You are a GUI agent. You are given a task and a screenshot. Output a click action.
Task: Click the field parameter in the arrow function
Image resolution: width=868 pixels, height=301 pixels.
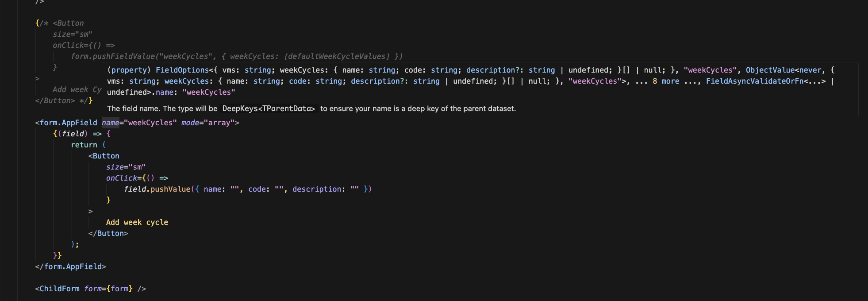pyautogui.click(x=73, y=134)
